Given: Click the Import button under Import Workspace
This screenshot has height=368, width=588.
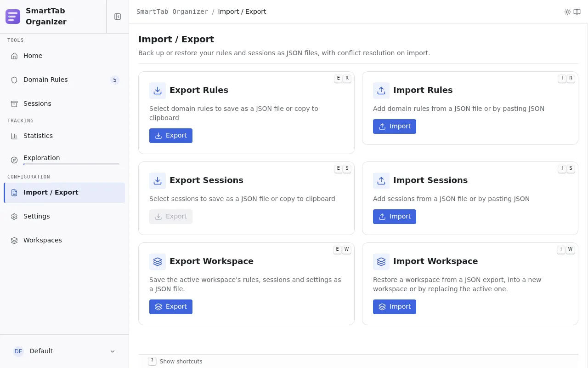Looking at the screenshot, I should coord(395,307).
